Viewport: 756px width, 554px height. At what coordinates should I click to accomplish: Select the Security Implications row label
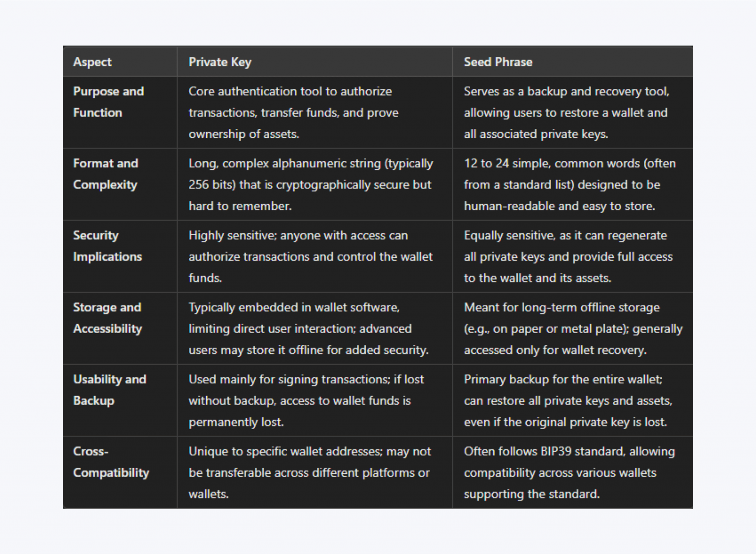pos(107,246)
